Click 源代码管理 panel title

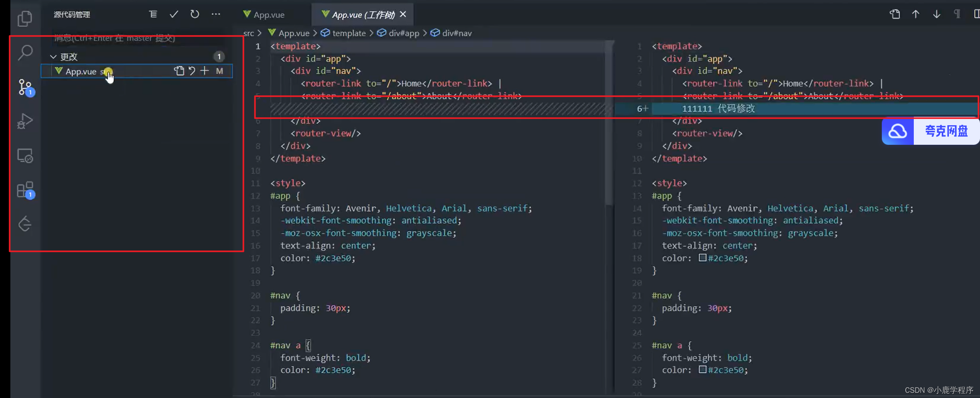point(72,14)
